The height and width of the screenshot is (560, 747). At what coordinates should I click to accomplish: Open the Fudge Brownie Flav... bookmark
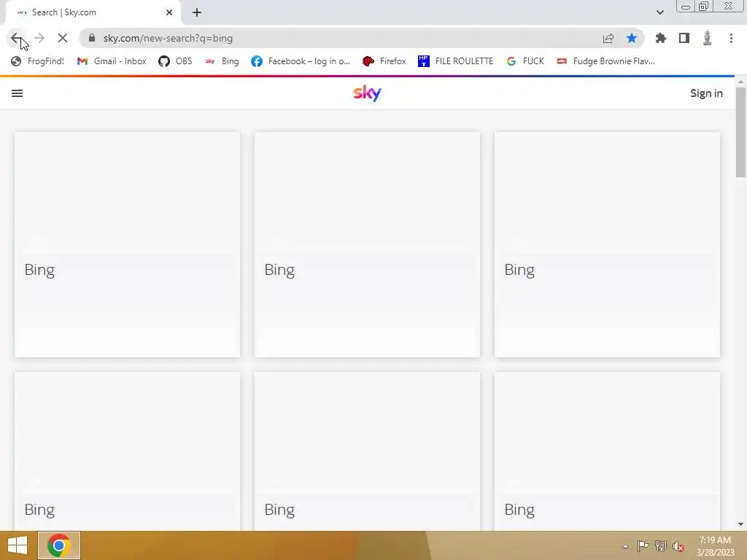click(x=605, y=61)
